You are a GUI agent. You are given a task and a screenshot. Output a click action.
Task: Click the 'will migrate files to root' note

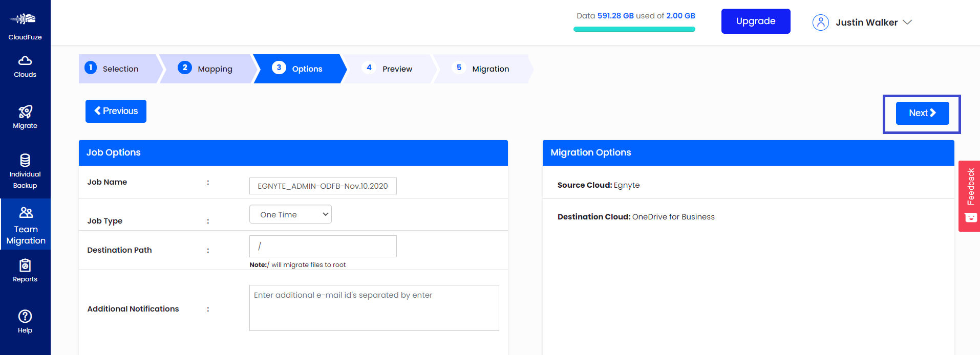point(297,265)
